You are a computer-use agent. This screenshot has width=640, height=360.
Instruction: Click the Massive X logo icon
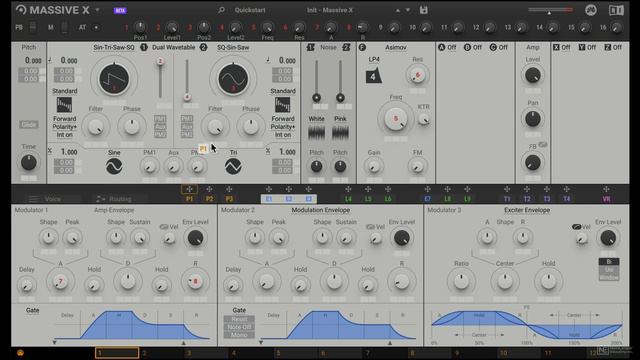pos(20,10)
